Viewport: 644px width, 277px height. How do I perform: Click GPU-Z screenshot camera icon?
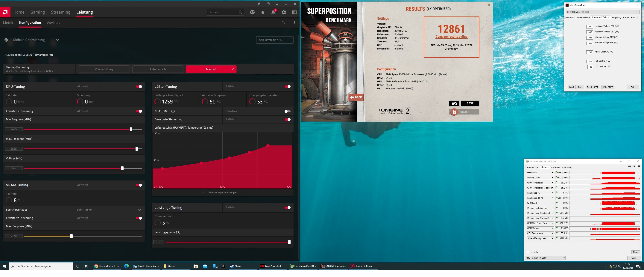point(629,167)
